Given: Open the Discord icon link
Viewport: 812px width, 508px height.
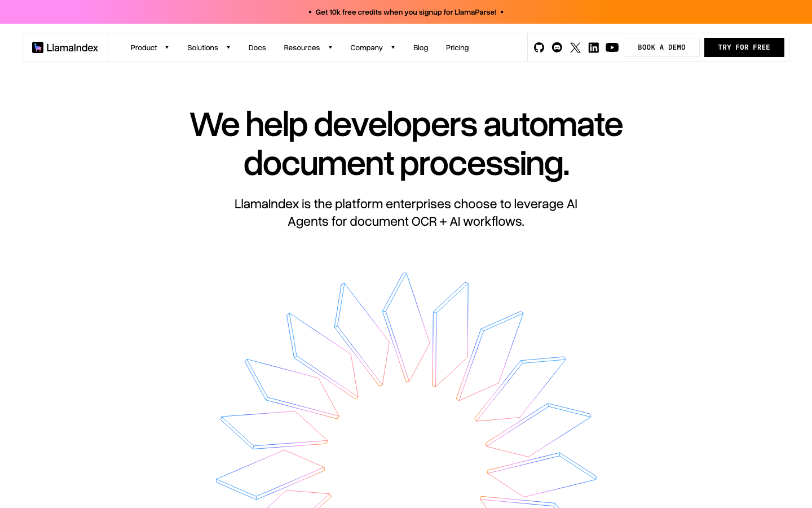Looking at the screenshot, I should click(x=557, y=47).
